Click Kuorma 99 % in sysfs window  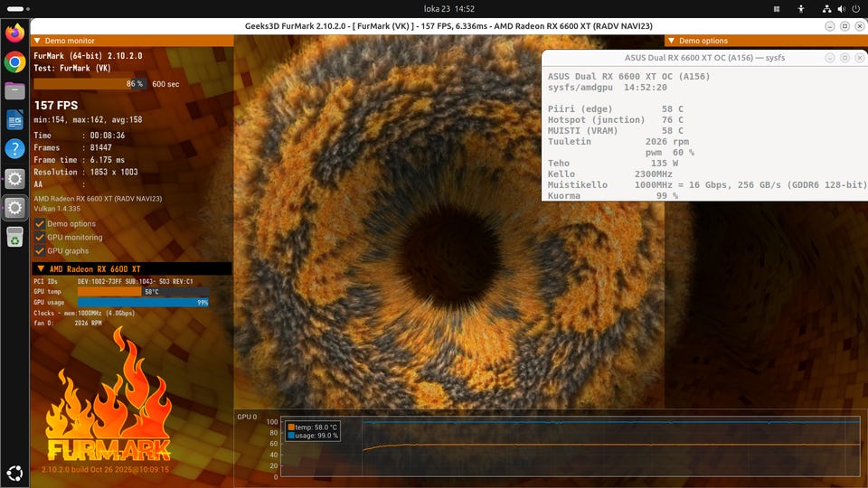coord(613,195)
